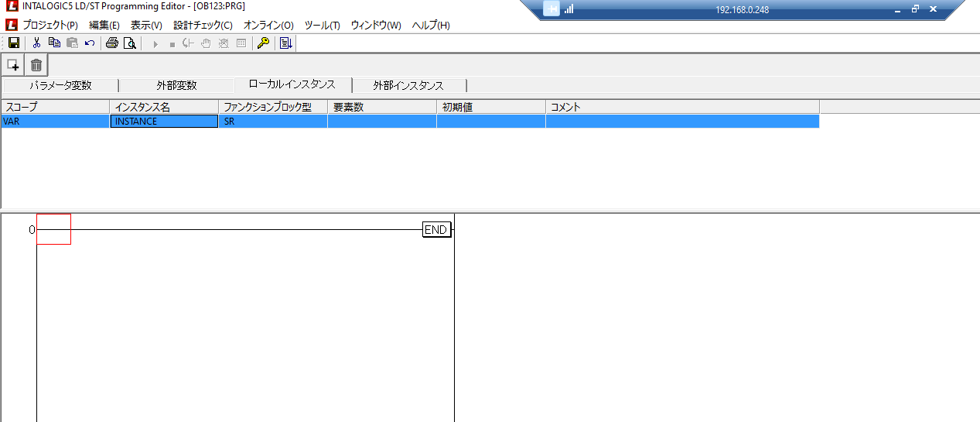Image resolution: width=980 pixels, height=422 pixels.
Task: Click the Print icon
Action: click(x=112, y=43)
